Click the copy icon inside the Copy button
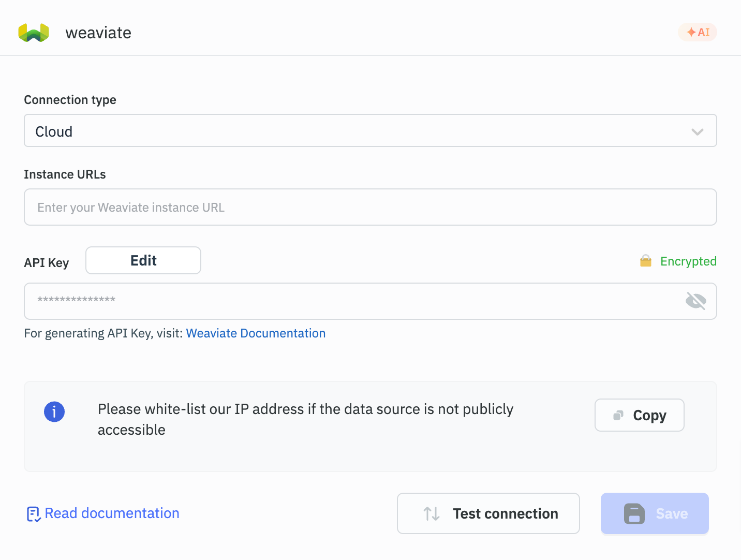Viewport: 741px width, 560px height. [617, 415]
